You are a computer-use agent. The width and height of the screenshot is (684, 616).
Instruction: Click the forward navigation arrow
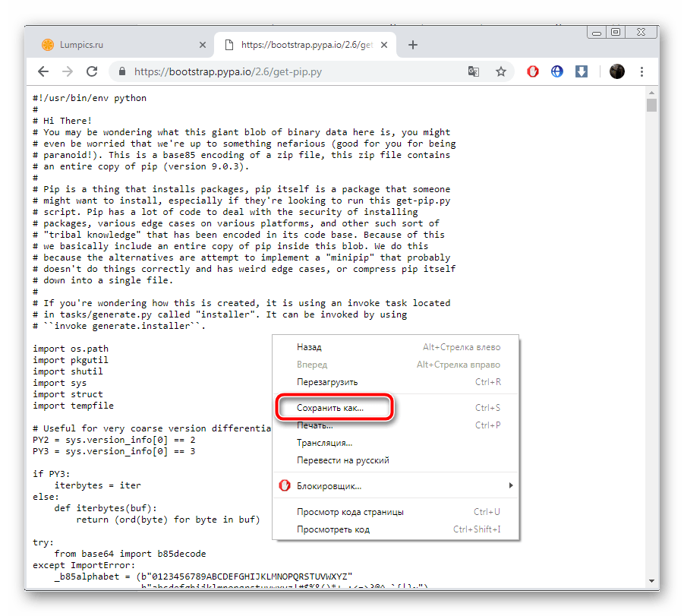pyautogui.click(x=68, y=71)
